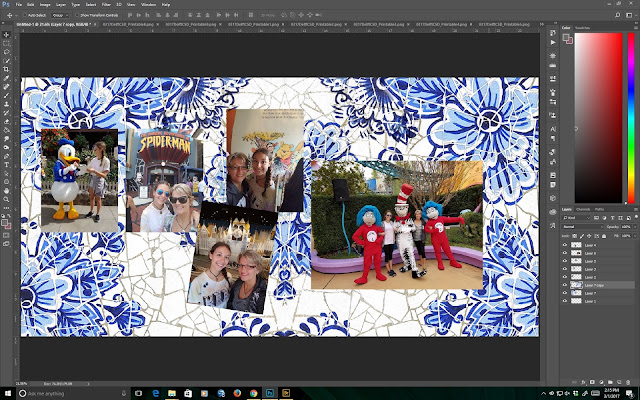This screenshot has height=400, width=640.
Task: Click the type layer filter icon
Action: (x=612, y=218)
